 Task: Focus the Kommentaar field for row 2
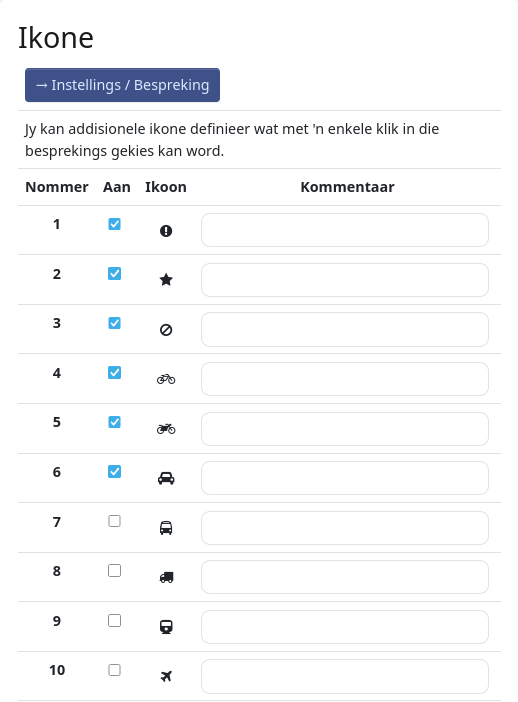345,280
